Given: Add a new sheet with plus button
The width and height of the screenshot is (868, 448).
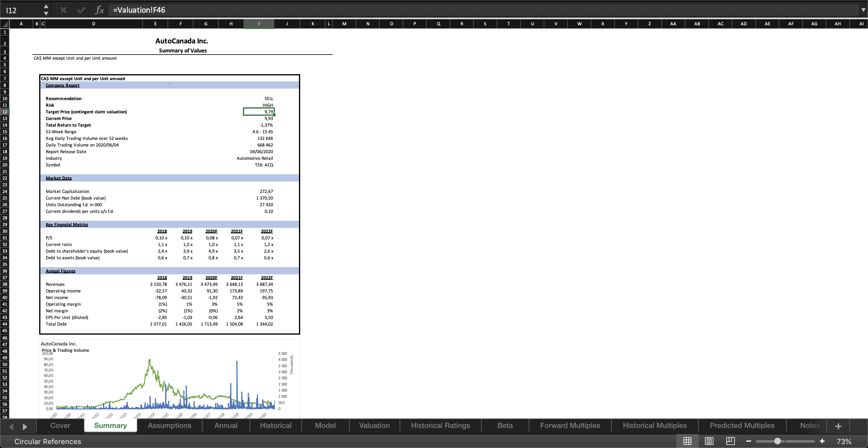Looking at the screenshot, I should (838, 426).
